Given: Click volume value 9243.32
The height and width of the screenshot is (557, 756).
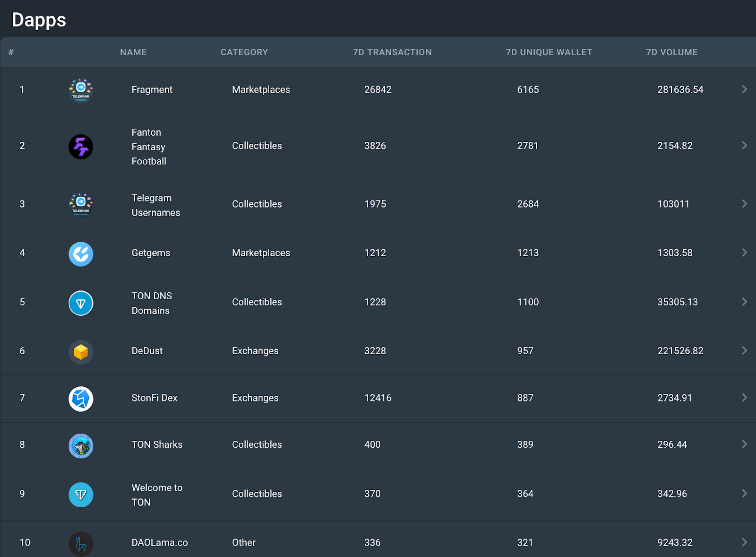Looking at the screenshot, I should (x=675, y=542).
